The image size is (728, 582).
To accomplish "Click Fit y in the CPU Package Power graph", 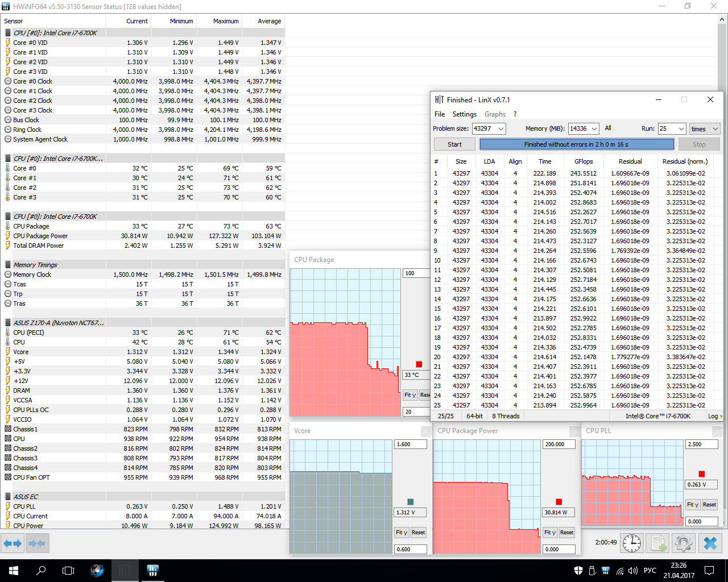I will coord(549,533).
